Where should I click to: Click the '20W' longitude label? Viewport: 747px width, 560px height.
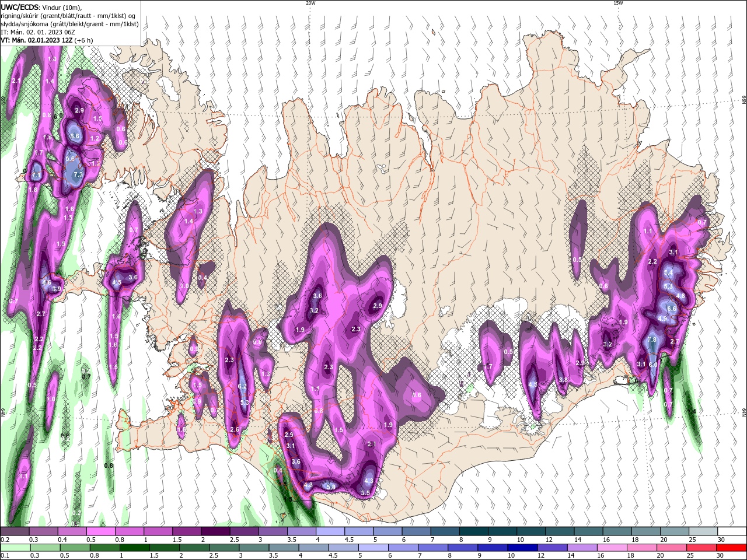click(x=310, y=3)
